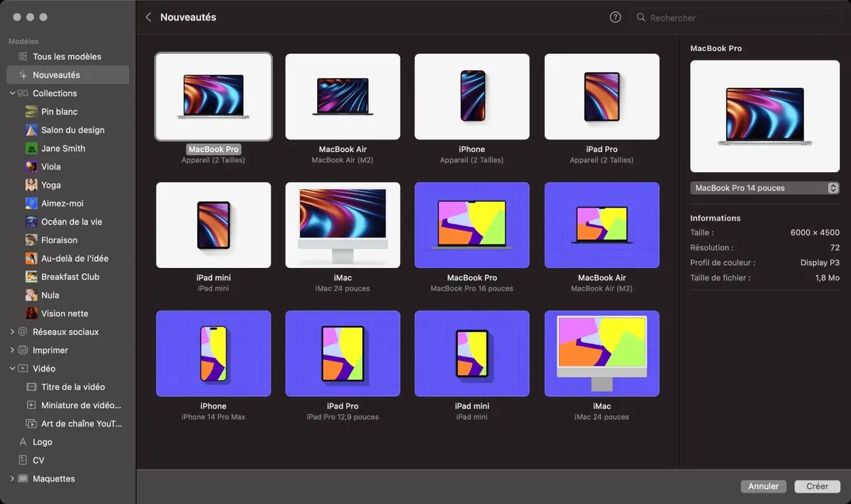The height and width of the screenshot is (504, 851).
Task: Click the Imprimer sidebar icon
Action: pyautogui.click(x=24, y=349)
